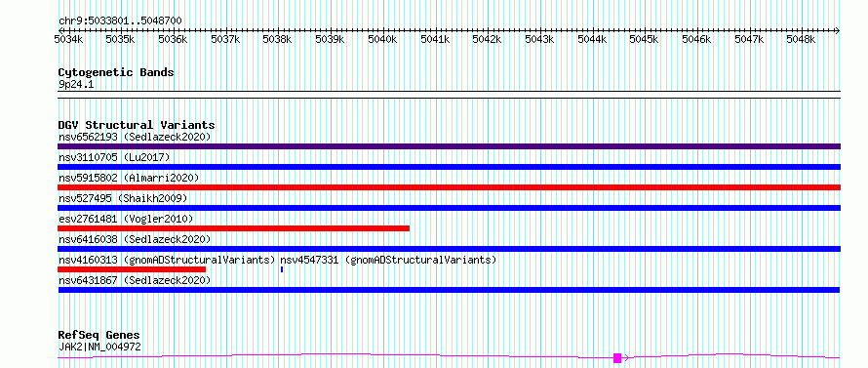Open the nsv527495 (Shaikh2009) label

click(x=123, y=198)
